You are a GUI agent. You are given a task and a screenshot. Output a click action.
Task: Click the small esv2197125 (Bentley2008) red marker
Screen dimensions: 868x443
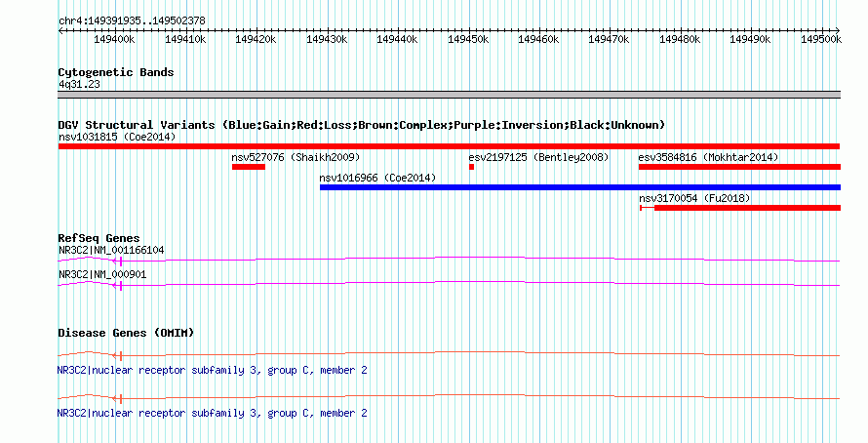pos(472,167)
